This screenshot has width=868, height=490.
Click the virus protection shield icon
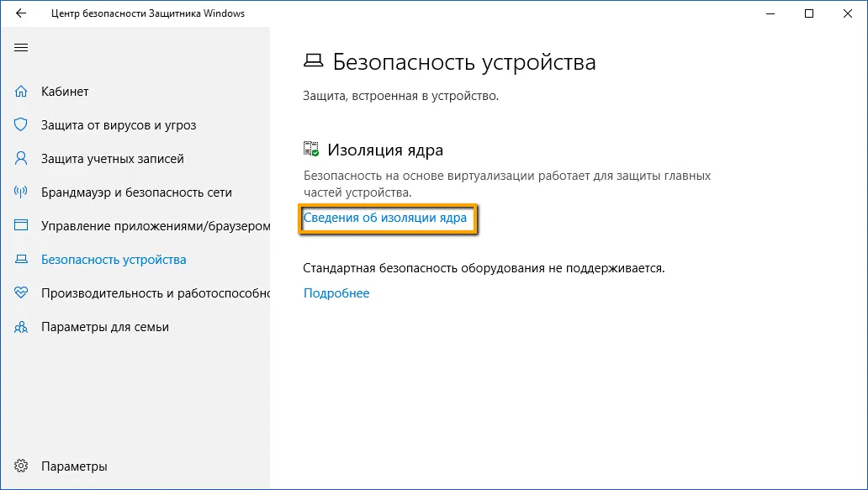click(x=22, y=125)
